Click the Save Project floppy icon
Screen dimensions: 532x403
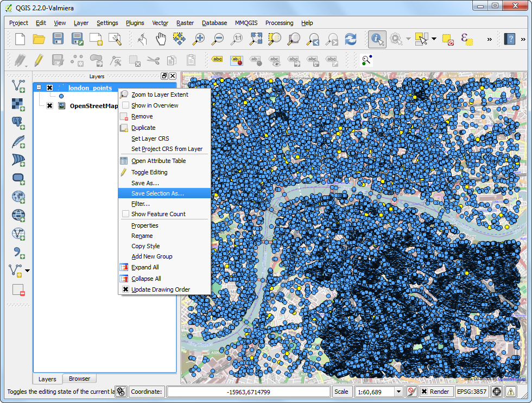pyautogui.click(x=58, y=39)
